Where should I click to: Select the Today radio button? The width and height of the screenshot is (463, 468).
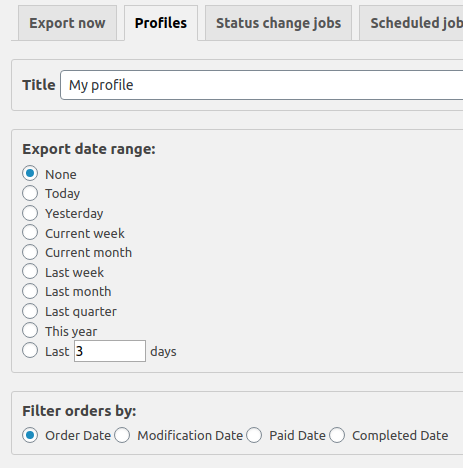(30, 193)
